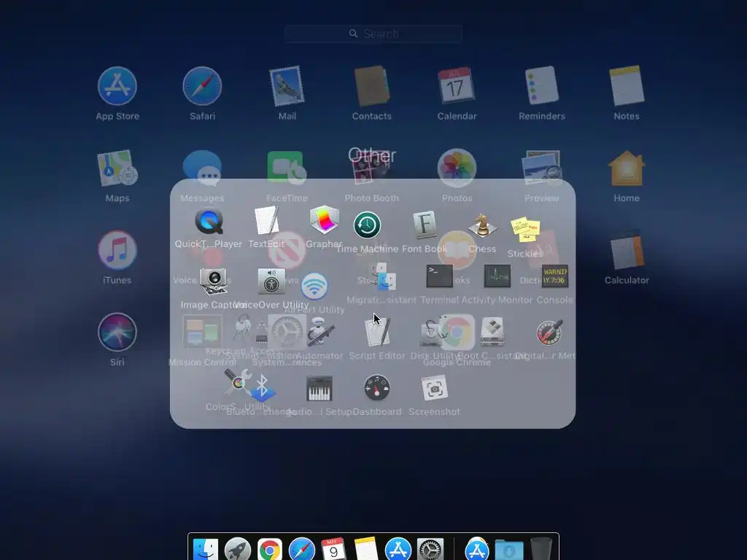Launch AirPort Utility
Viewport: 747px width, 560px height.
314,286
